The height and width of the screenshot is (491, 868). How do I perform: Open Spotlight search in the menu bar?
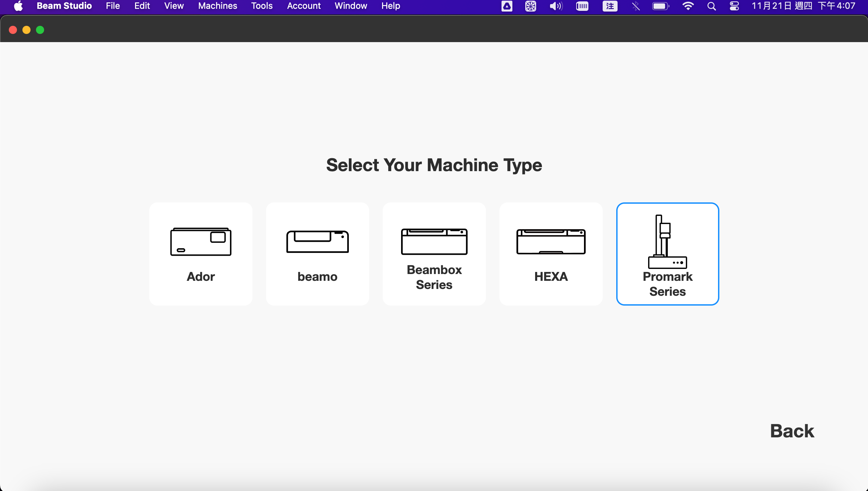coord(712,6)
